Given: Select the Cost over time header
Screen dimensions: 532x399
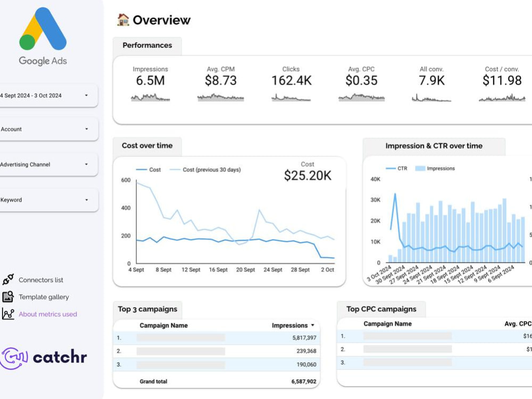Looking at the screenshot, I should pos(147,146).
